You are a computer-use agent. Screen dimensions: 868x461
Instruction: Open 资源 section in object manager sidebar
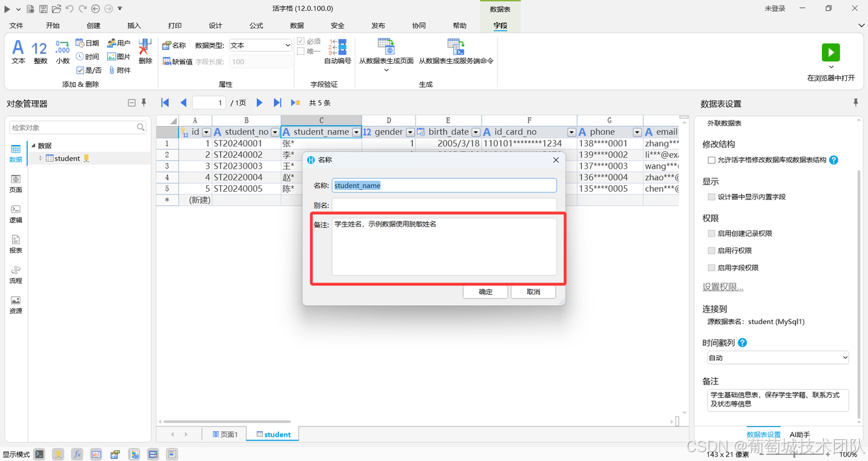click(16, 305)
